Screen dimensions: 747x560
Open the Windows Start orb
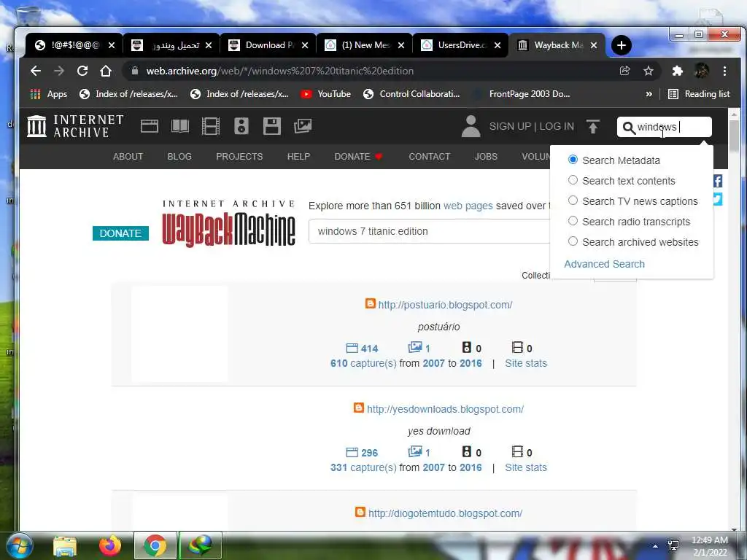(18, 545)
